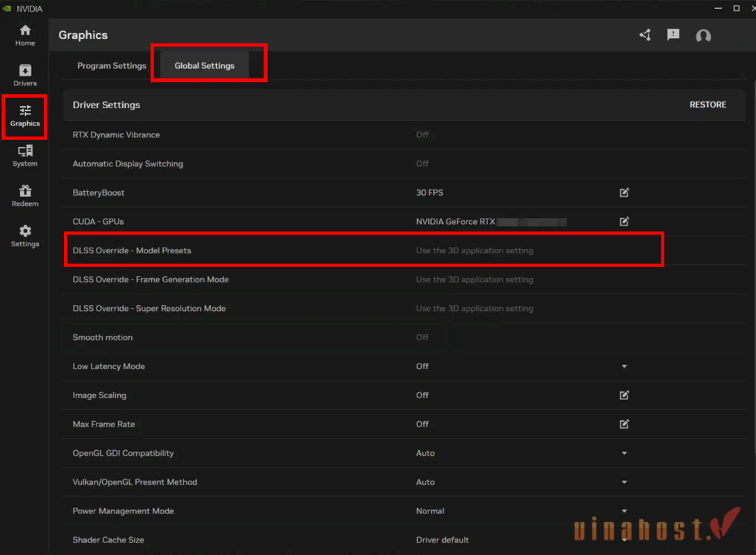
Task: Open System section in sidebar
Action: click(25, 156)
